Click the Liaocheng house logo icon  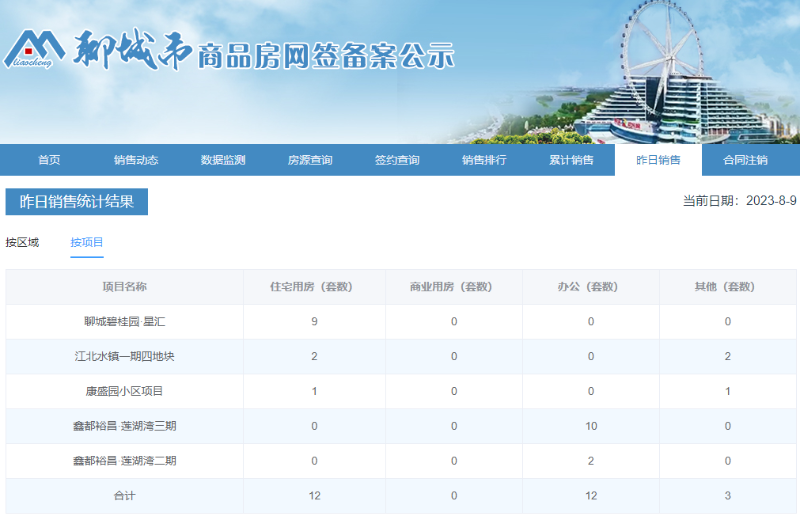tap(34, 46)
